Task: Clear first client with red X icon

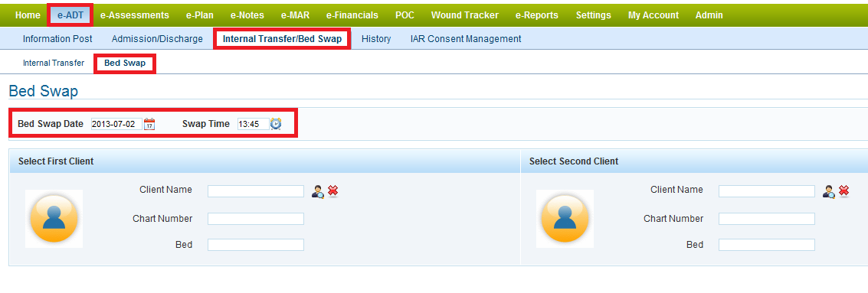Action: pyautogui.click(x=332, y=190)
